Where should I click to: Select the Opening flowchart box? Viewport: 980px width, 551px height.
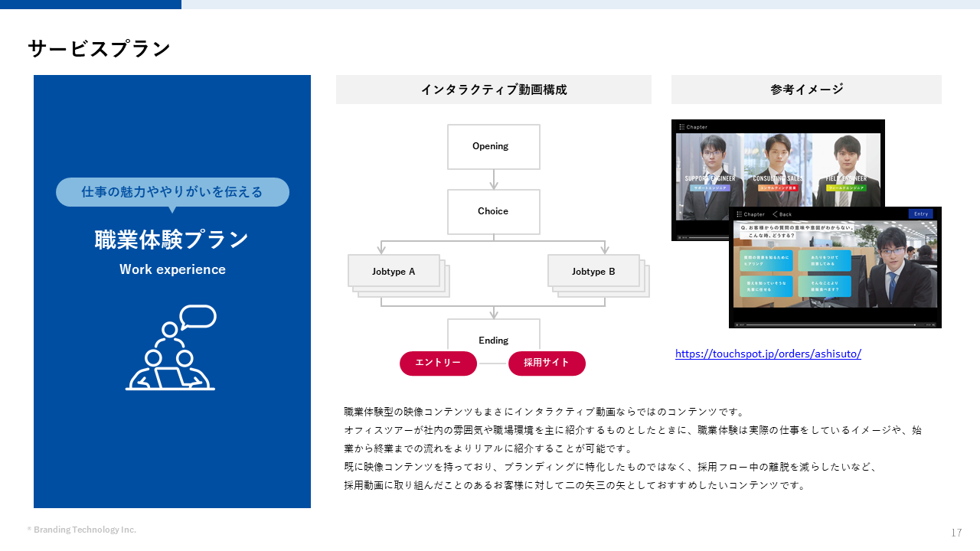(494, 146)
